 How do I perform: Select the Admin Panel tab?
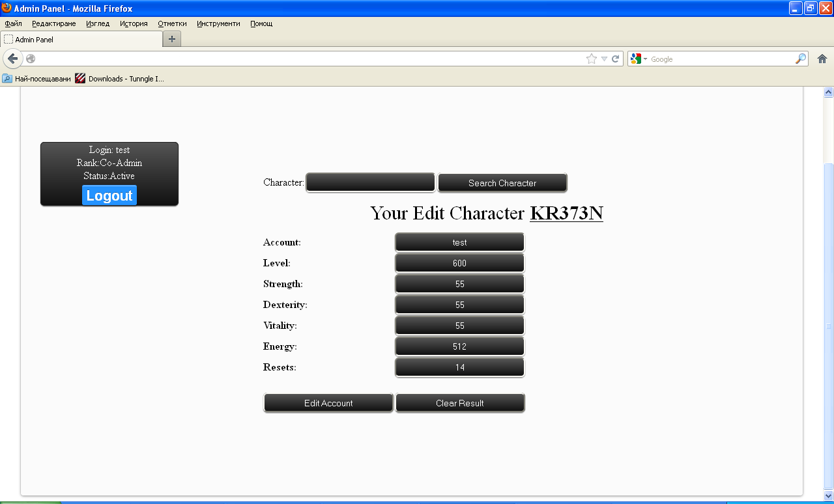point(81,39)
